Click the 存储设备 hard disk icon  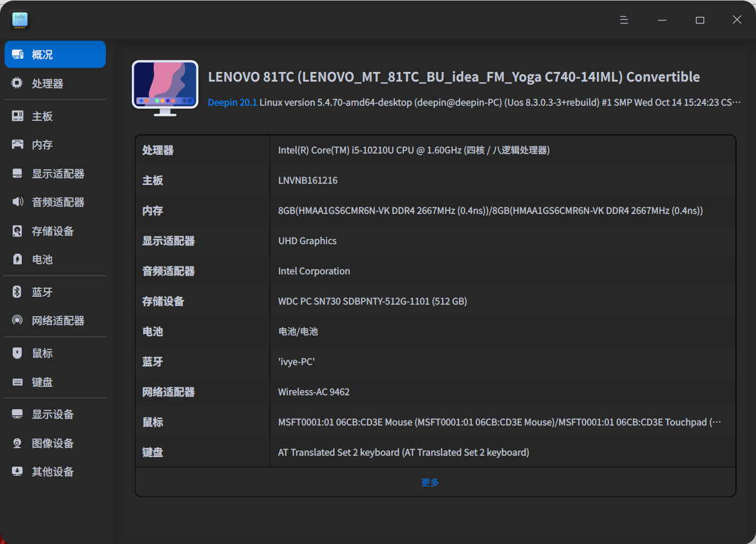click(x=18, y=231)
